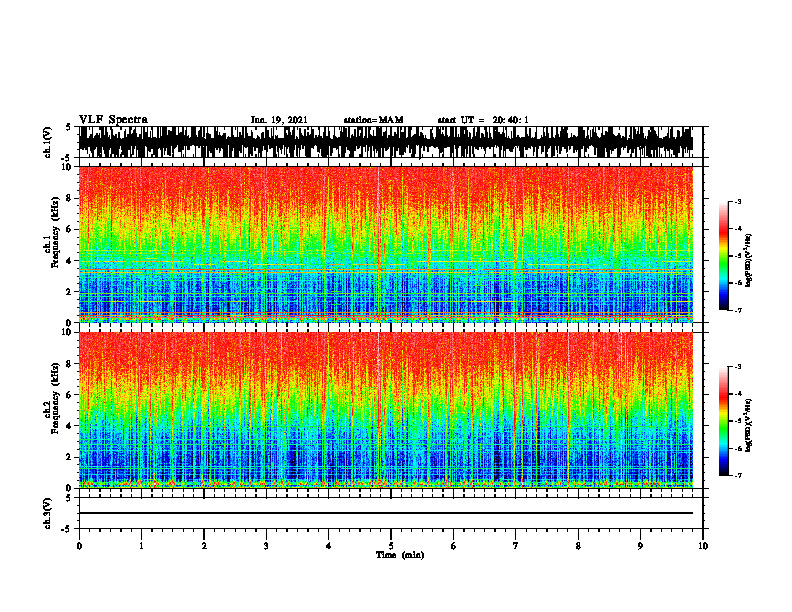
Task: Click the ch.1 frequency tick "4"
Action: [70, 261]
